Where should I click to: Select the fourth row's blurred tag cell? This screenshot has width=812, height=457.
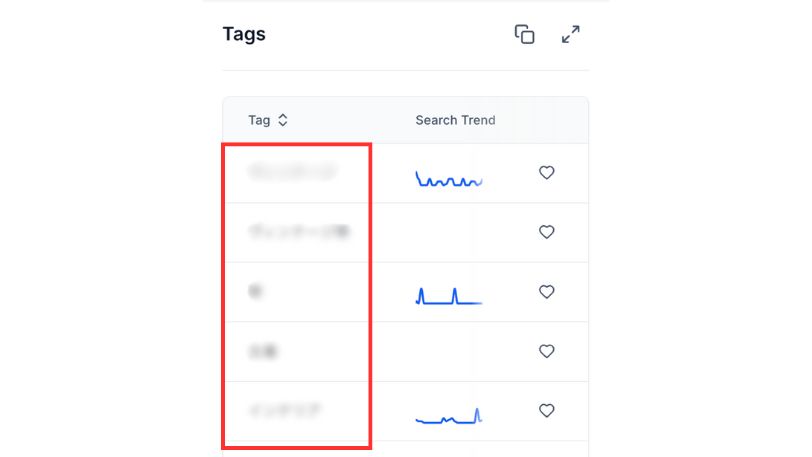click(263, 351)
